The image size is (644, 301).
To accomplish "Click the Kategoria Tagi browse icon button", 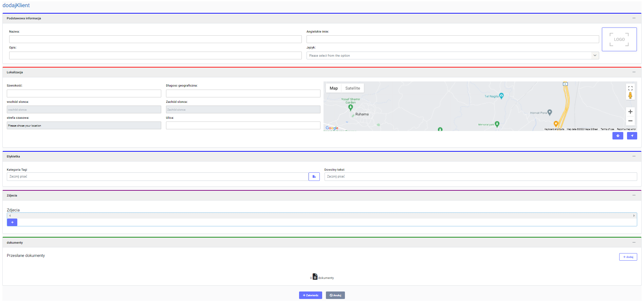I will (314, 176).
